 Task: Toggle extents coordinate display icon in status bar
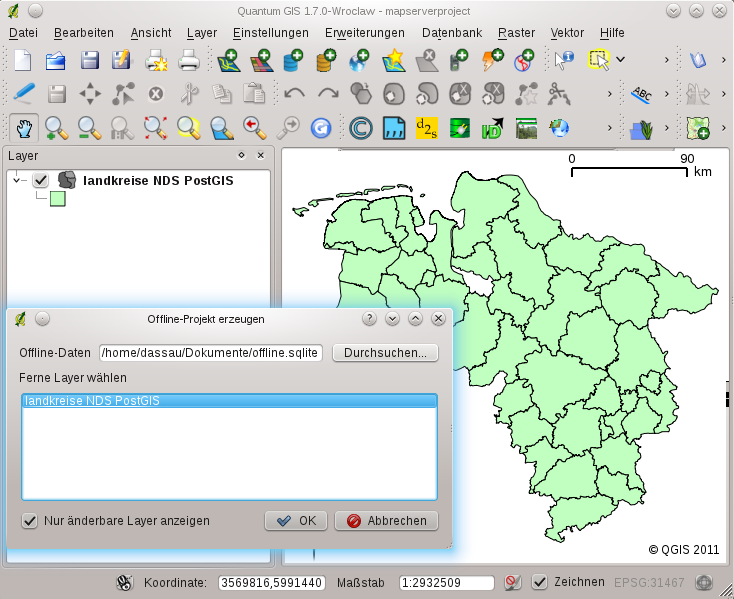click(125, 583)
